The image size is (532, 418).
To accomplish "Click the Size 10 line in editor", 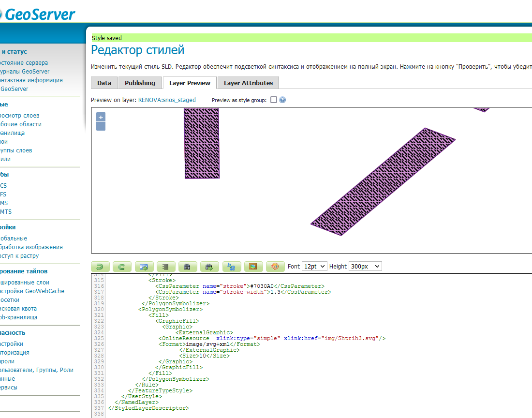I will click(x=204, y=356).
